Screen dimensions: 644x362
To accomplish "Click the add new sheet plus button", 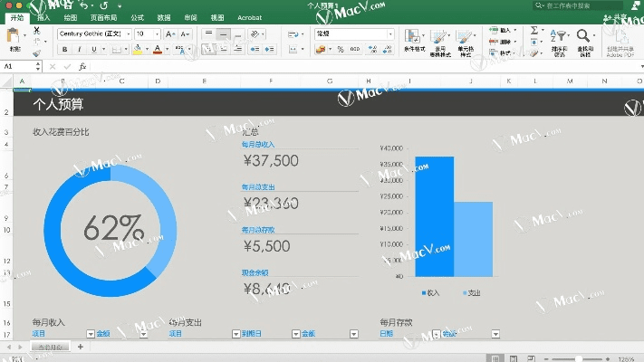I will (80, 347).
